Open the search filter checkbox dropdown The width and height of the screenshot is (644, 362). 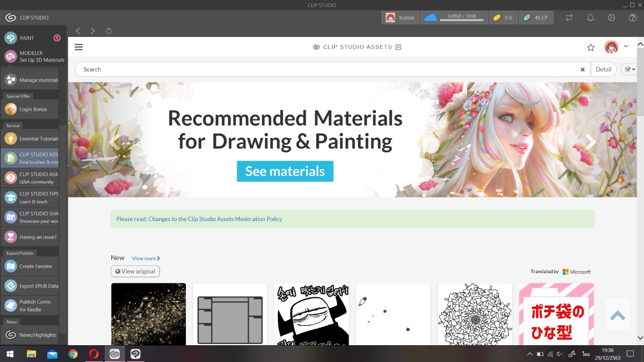point(630,69)
